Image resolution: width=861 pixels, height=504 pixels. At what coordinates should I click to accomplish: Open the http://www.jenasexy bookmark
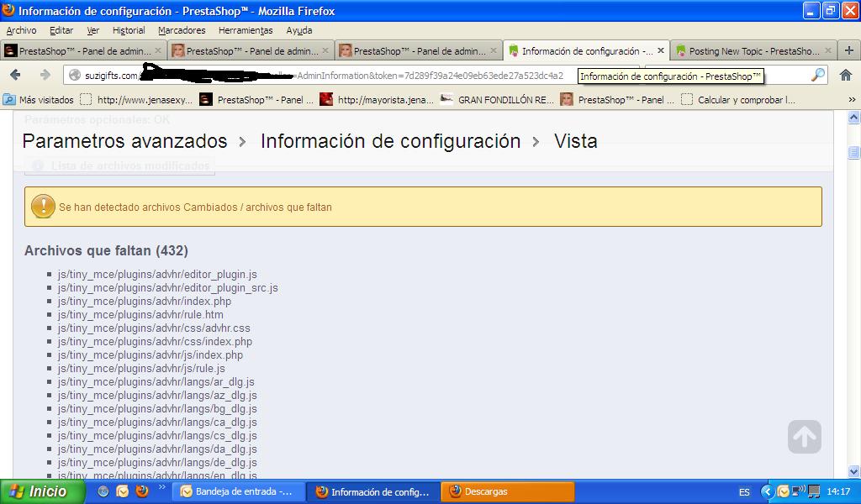point(137,100)
